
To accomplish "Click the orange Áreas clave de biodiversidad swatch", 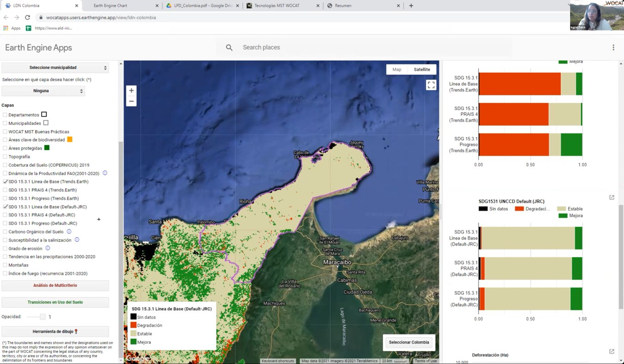I will pyautogui.click(x=70, y=140).
